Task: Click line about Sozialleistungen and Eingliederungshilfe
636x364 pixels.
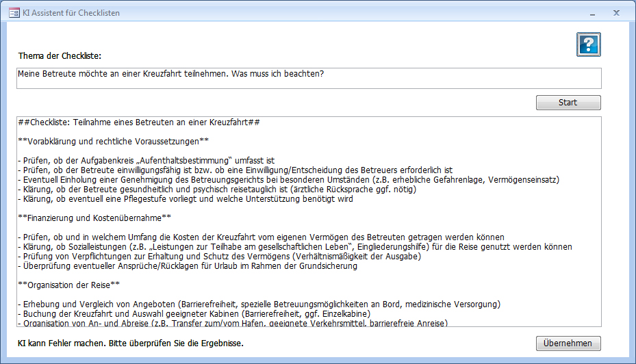Action: [x=295, y=247]
